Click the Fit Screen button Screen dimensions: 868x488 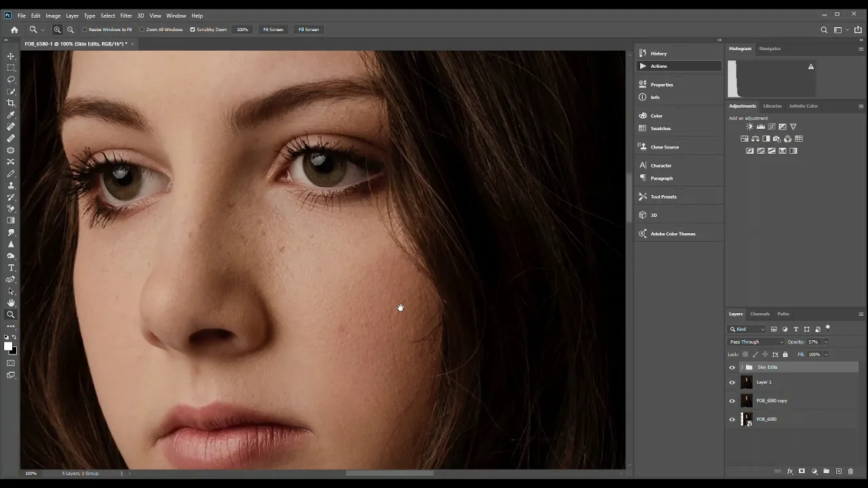[273, 30]
